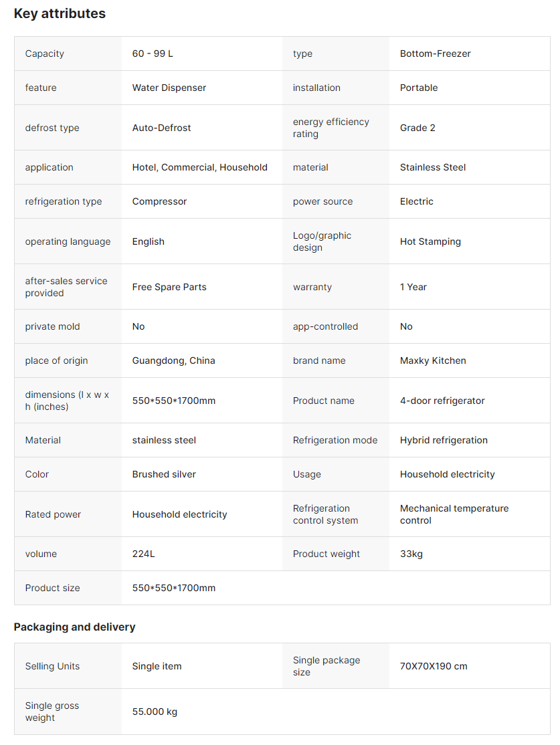This screenshot has width=560, height=745.
Task: Select the 1 Year warranty value
Action: click(413, 287)
